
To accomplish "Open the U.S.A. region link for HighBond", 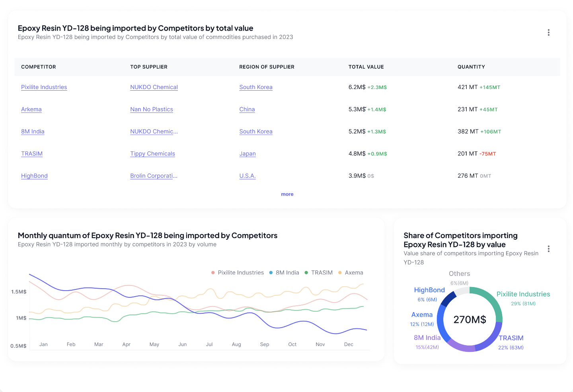I will click(247, 176).
